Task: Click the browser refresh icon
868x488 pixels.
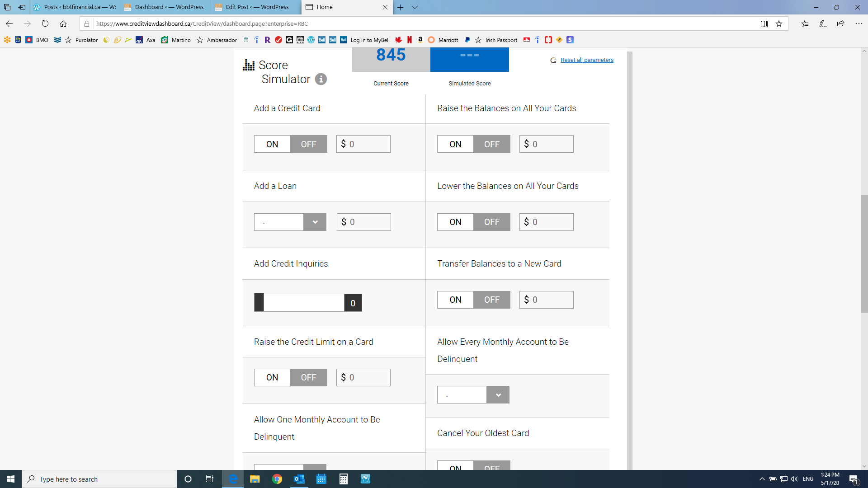Action: 45,23
